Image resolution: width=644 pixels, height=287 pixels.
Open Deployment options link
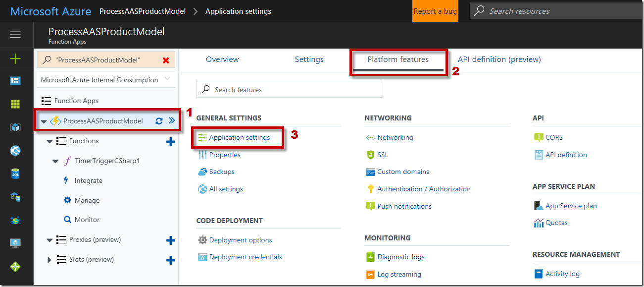click(241, 240)
